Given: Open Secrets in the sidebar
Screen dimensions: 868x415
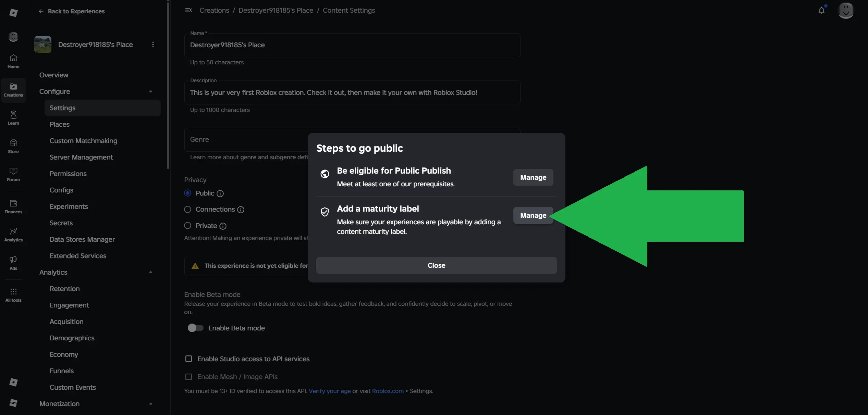Looking at the screenshot, I should [61, 223].
